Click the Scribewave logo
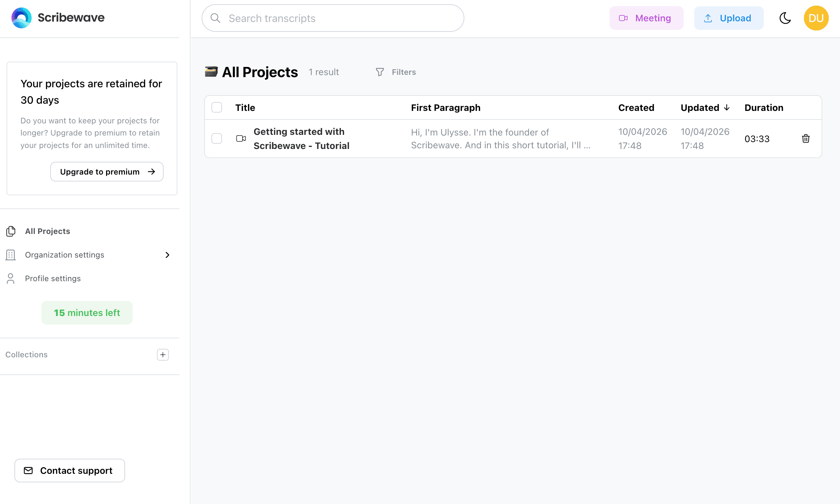 (57, 17)
